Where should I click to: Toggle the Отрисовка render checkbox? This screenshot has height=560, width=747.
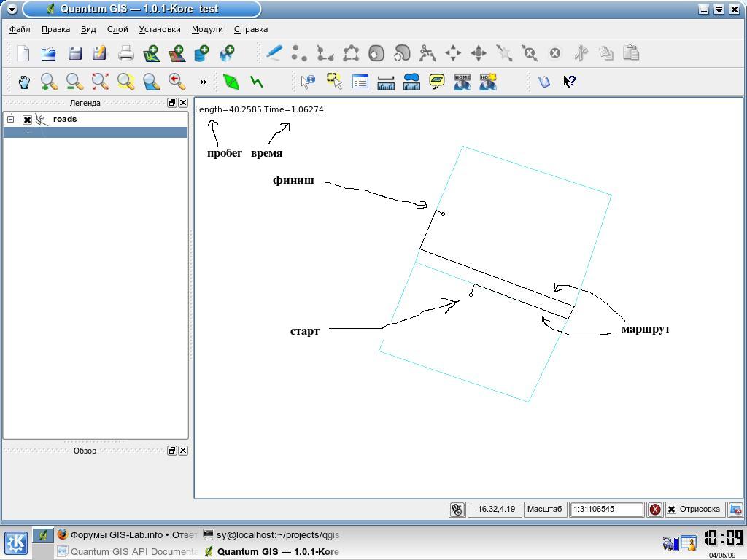point(671,510)
